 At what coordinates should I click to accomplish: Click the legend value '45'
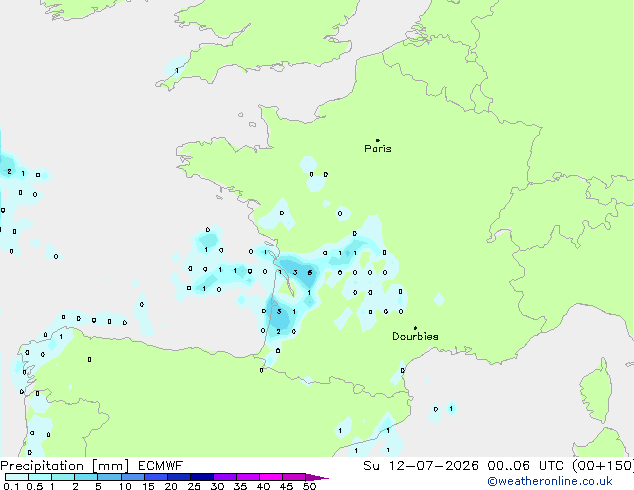pyautogui.click(x=286, y=486)
